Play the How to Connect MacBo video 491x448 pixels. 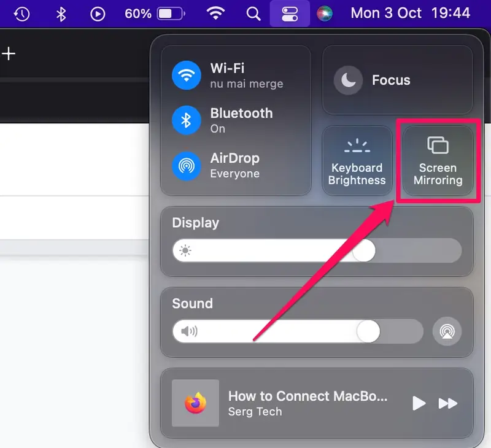coord(419,403)
